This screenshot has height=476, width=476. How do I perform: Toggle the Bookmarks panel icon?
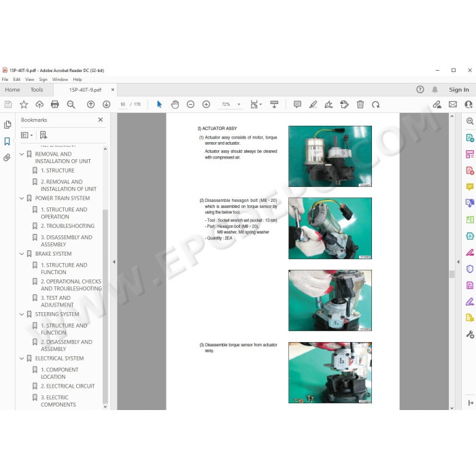[x=7, y=141]
